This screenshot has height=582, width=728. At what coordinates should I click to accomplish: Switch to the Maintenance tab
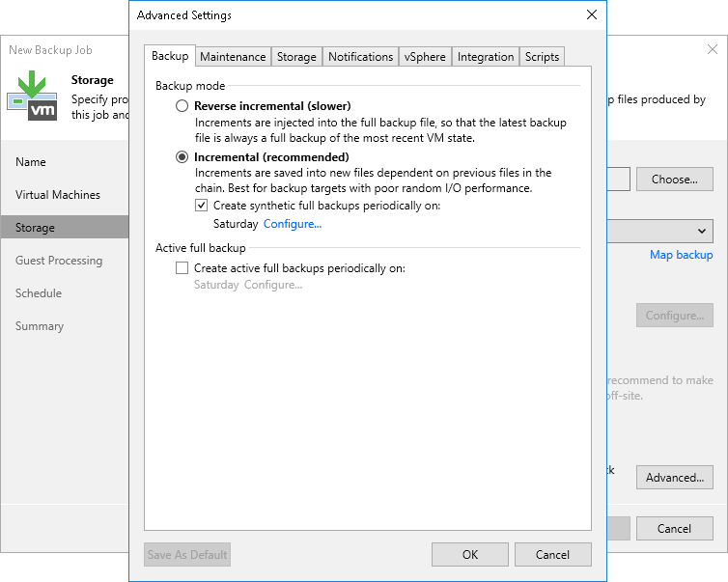pos(233,57)
